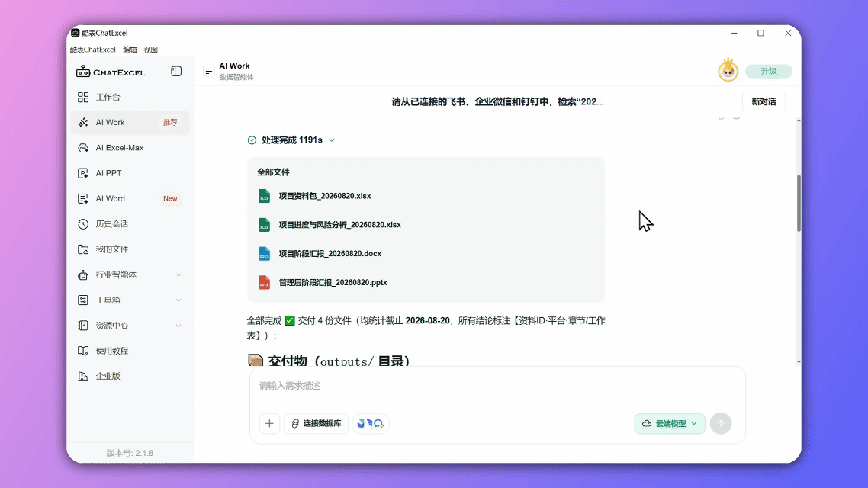The height and width of the screenshot is (488, 868).
Task: Open 企业版 enterprise page
Action: pos(130,376)
